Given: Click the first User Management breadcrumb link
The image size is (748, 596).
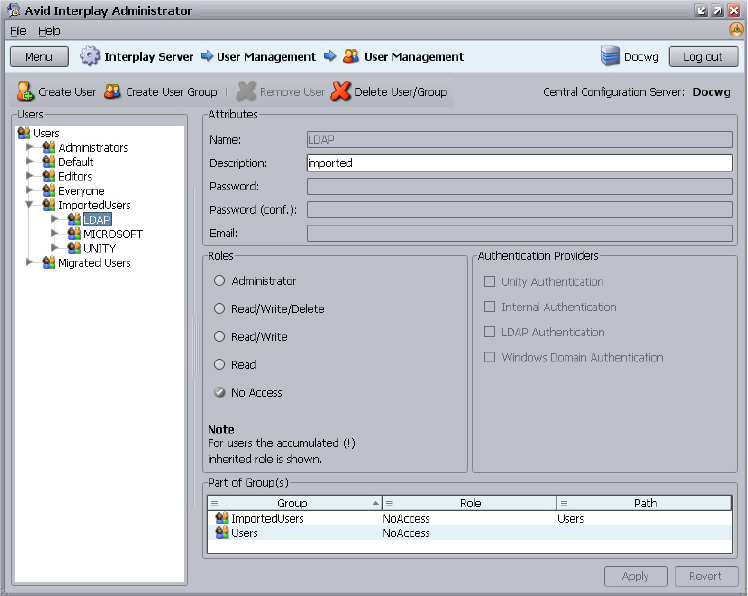Looking at the screenshot, I should coord(266,57).
